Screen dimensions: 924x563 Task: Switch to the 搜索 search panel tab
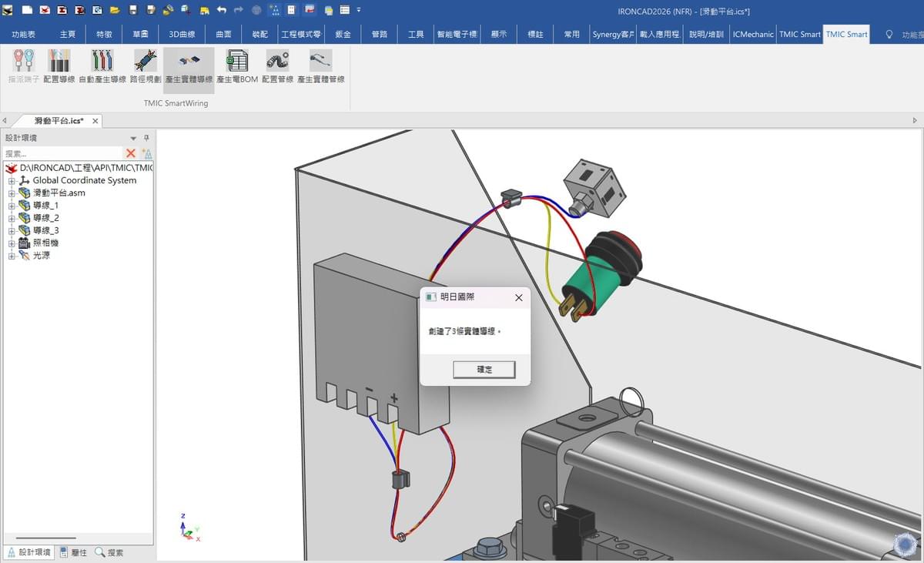tap(109, 552)
